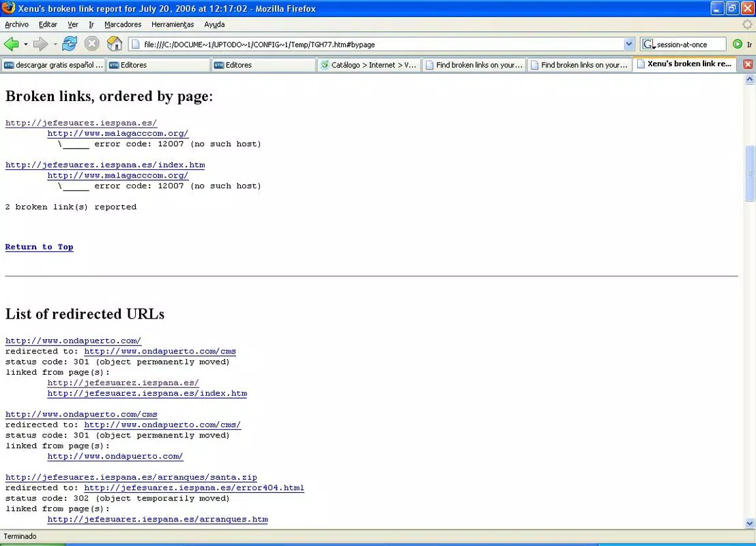Open the Forward button history dropdown
Viewport: 756px width, 546px height.
point(55,44)
